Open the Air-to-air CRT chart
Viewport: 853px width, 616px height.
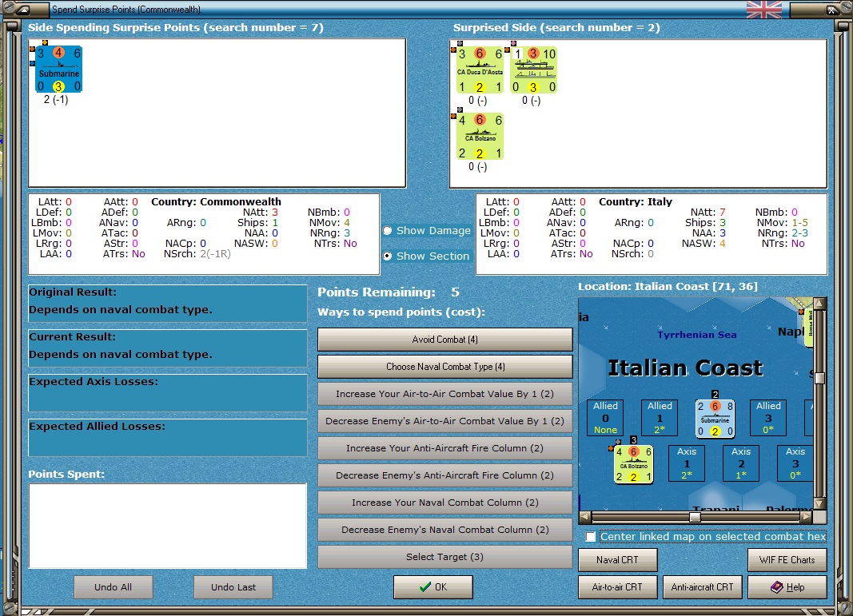pyautogui.click(x=617, y=587)
